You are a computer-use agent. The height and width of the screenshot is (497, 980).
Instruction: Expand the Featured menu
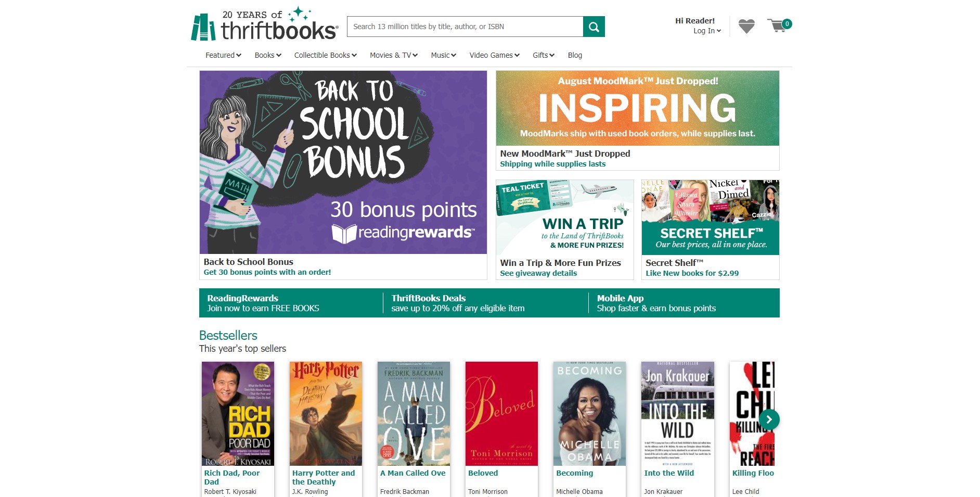point(223,55)
